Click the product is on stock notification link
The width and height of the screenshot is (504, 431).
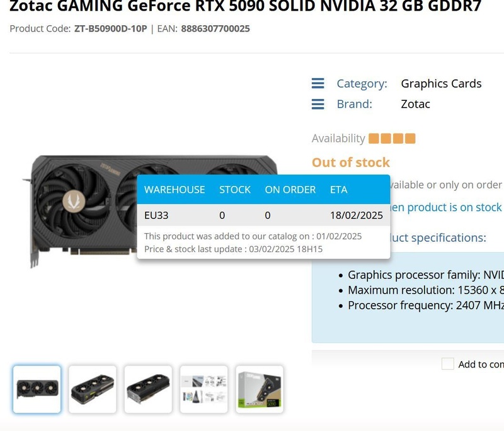[446, 207]
